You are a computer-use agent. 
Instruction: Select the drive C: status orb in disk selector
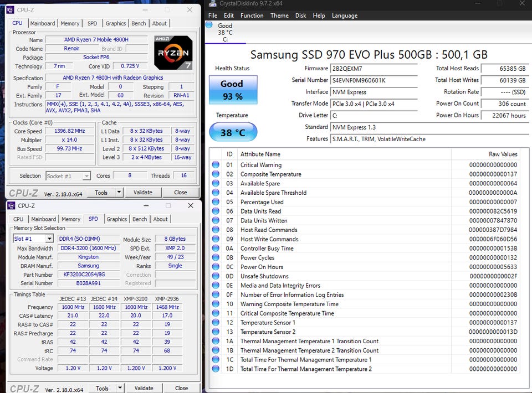[209, 25]
